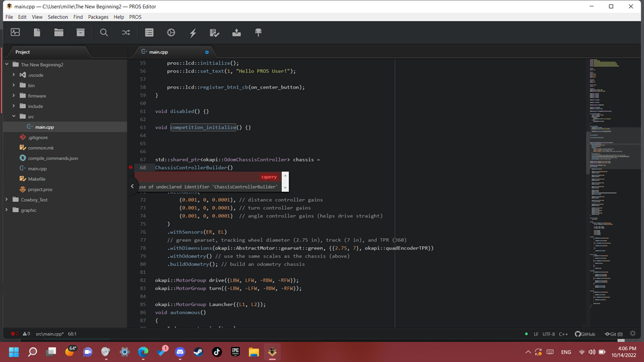Create a new file via the toolbar icon
The width and height of the screenshot is (644, 362).
pos(37,32)
